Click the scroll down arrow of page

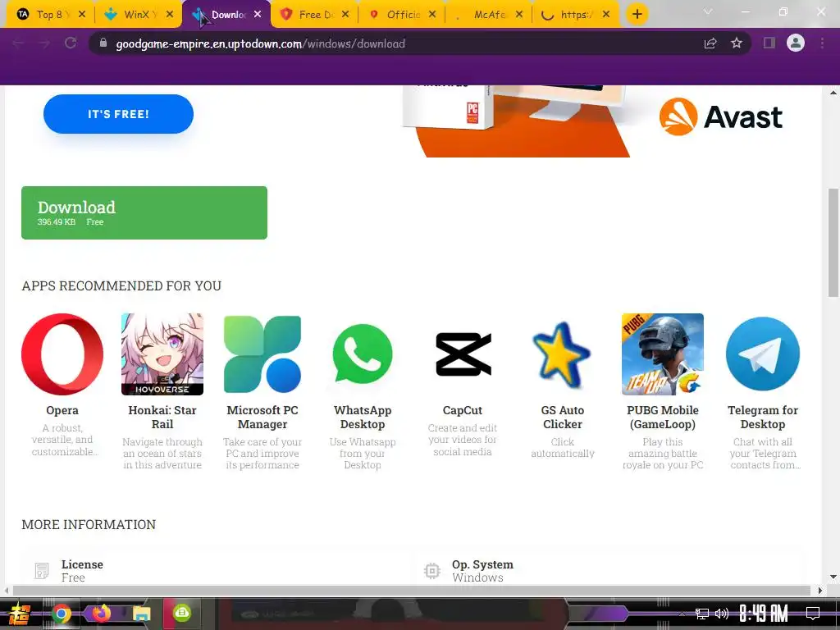[833, 577]
